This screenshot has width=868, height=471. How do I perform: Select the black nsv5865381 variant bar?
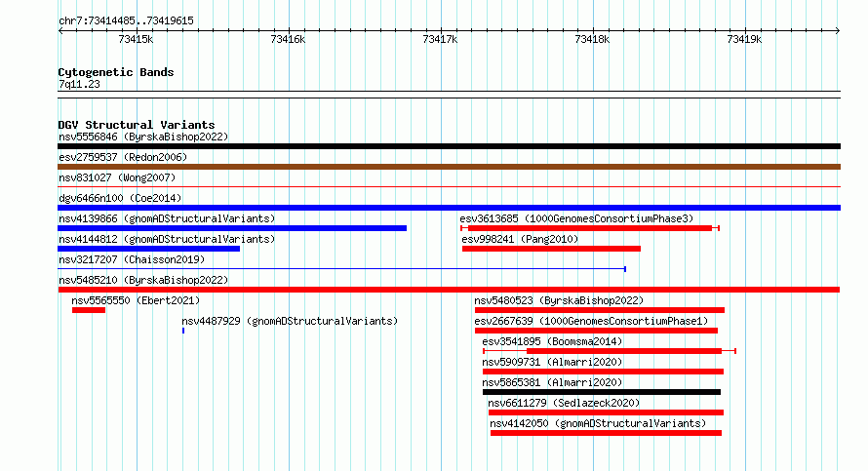(x=602, y=392)
